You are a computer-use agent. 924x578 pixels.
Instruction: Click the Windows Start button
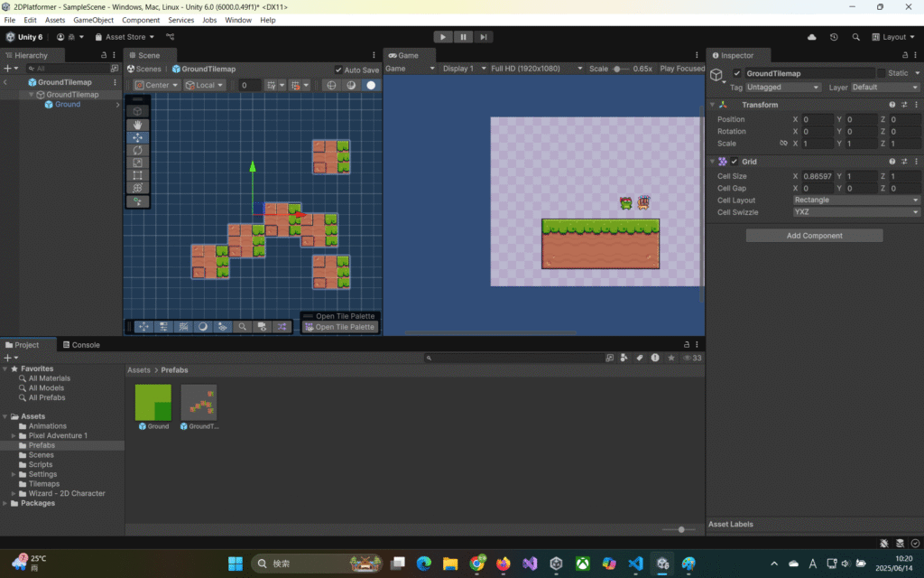point(236,564)
